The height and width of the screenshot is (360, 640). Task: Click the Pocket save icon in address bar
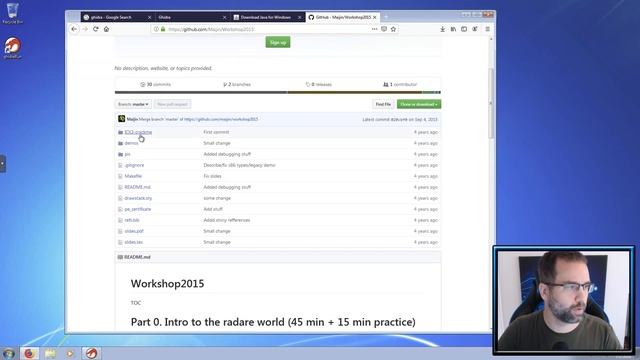(x=384, y=29)
